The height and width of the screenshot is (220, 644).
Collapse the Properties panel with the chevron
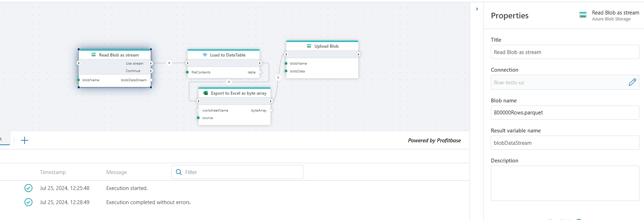coord(477,9)
